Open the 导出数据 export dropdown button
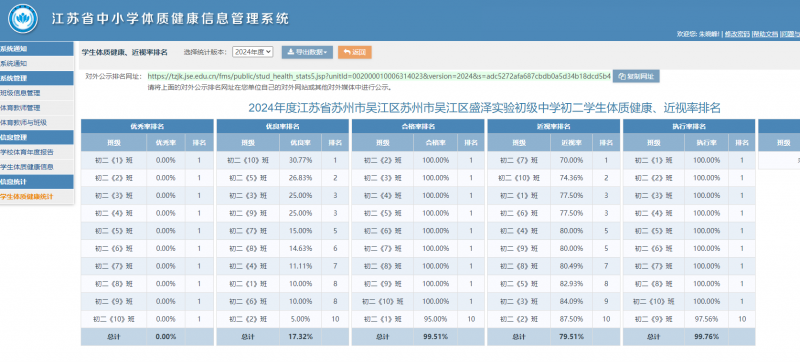The image size is (800, 362). click(x=308, y=52)
